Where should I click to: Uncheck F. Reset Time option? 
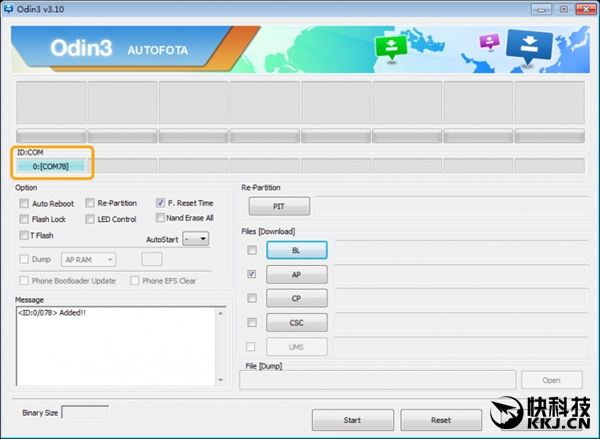[x=160, y=203]
